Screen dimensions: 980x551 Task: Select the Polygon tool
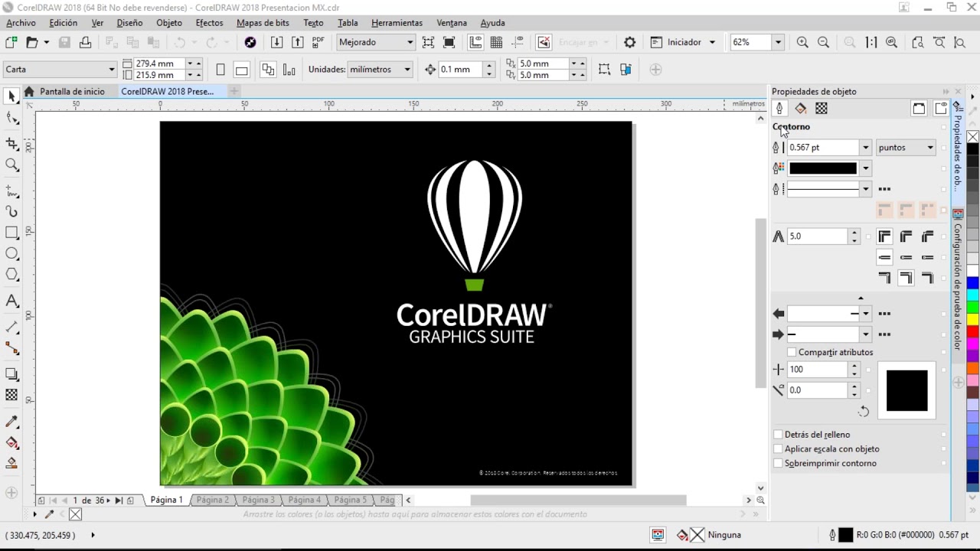coord(11,275)
